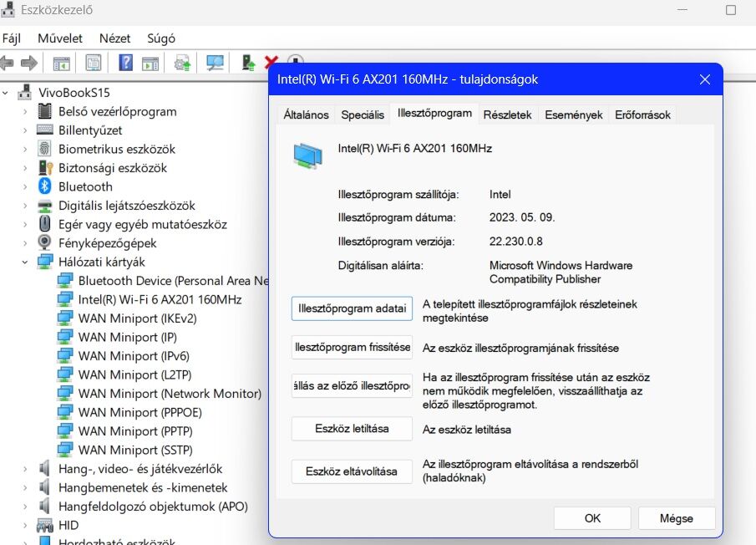Switch to the Erőforrások tab
756x545 pixels.
click(x=642, y=115)
